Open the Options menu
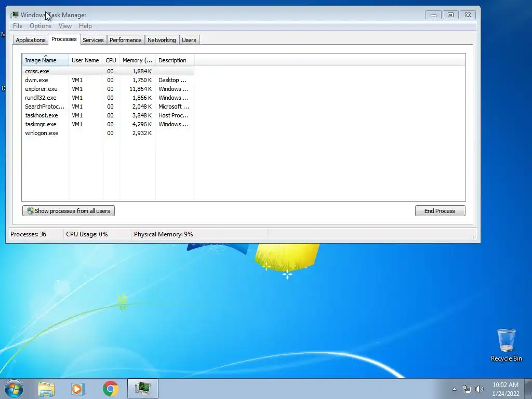 41,26
